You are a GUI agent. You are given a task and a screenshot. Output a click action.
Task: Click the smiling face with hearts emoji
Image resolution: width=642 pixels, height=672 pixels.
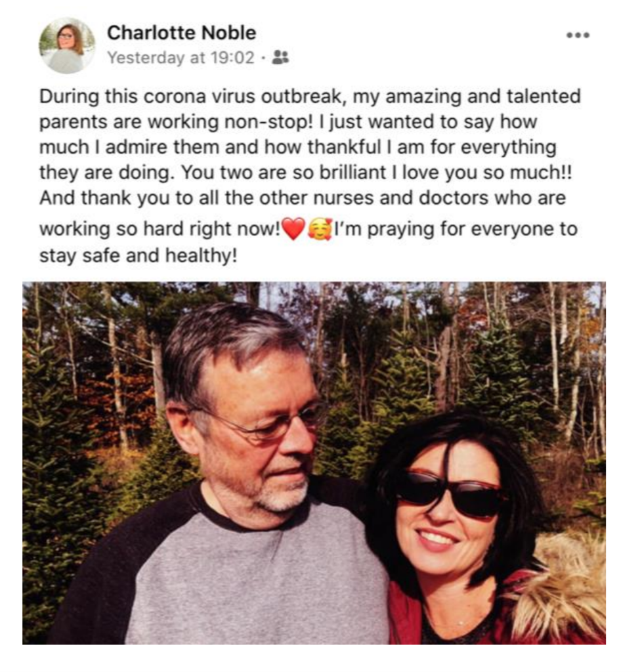tap(320, 228)
